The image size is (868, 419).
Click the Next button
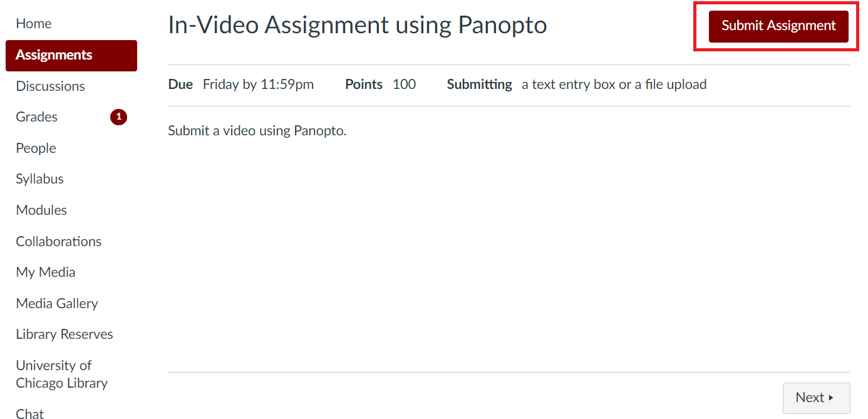[x=816, y=398]
